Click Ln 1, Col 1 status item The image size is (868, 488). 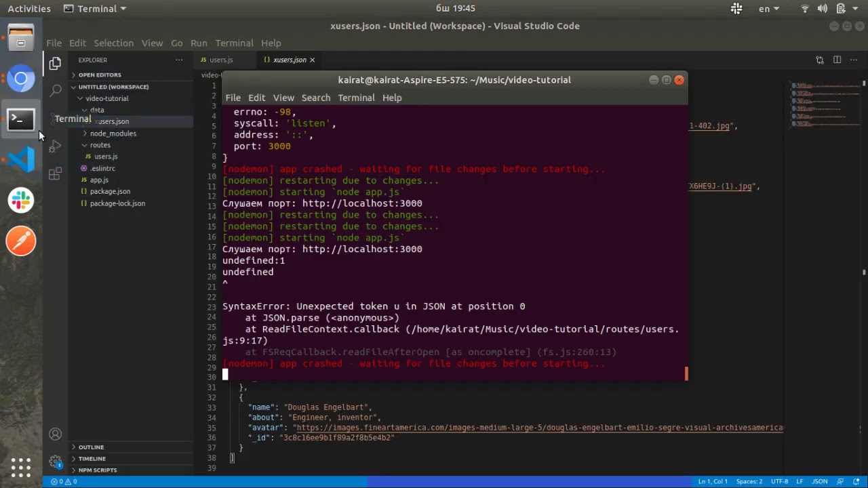(713, 481)
